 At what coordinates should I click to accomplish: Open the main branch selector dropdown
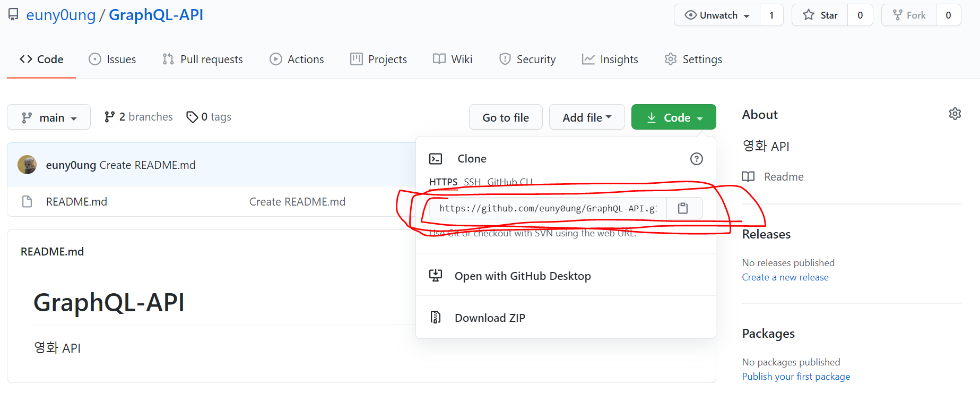[x=49, y=117]
